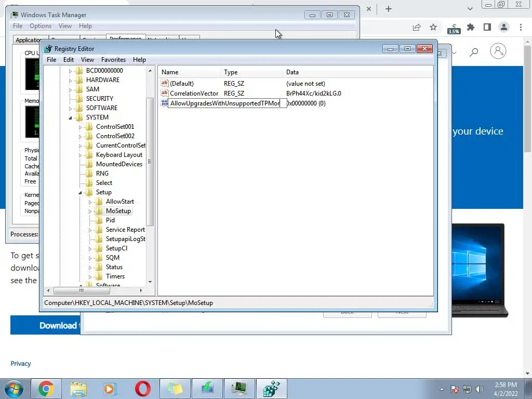
Task: Open the Registry Editor View menu
Action: [87, 60]
